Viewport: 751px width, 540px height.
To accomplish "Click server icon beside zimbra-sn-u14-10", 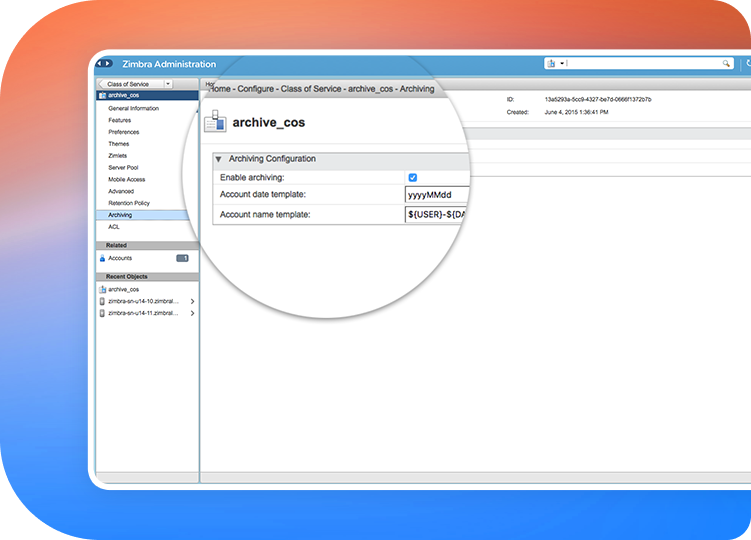I will click(102, 301).
